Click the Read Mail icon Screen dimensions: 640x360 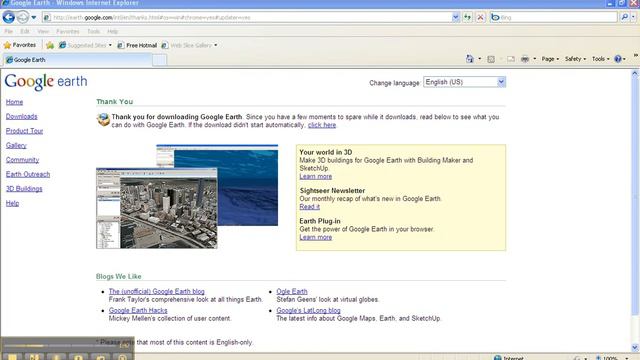511,59
